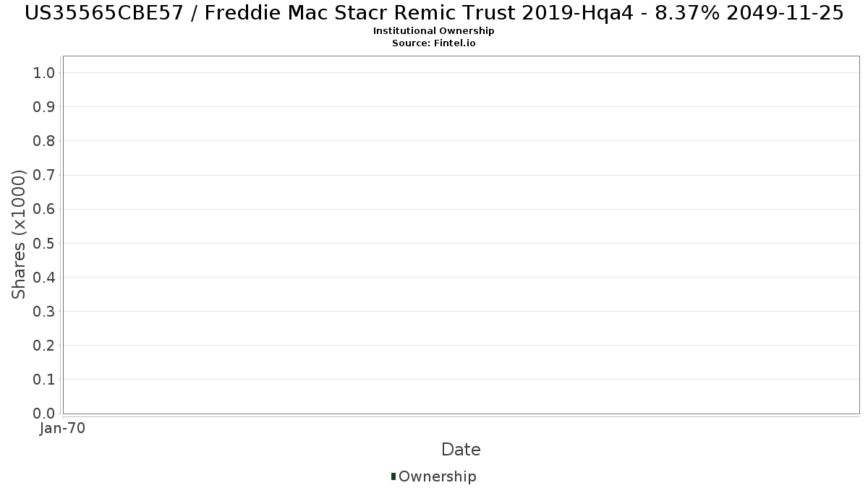Click the green Ownership legend color swatch
The width and height of the screenshot is (868, 488).
point(393,476)
